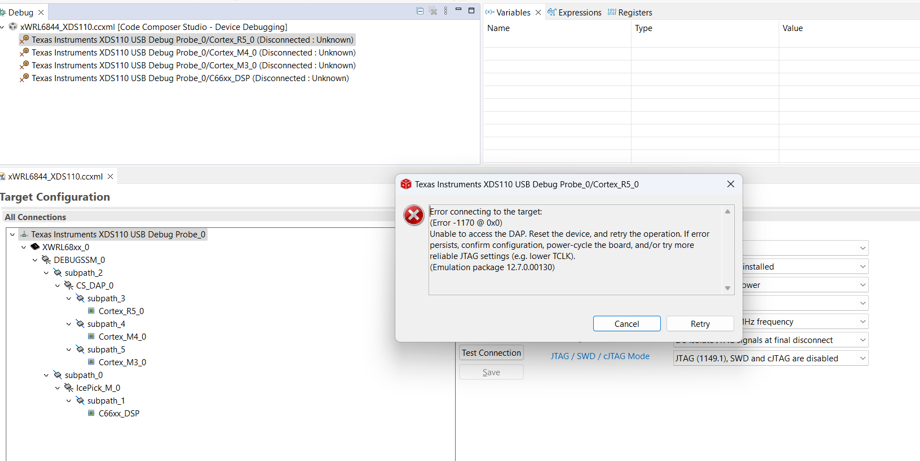Collapse the subpath_3 node

(x=69, y=299)
